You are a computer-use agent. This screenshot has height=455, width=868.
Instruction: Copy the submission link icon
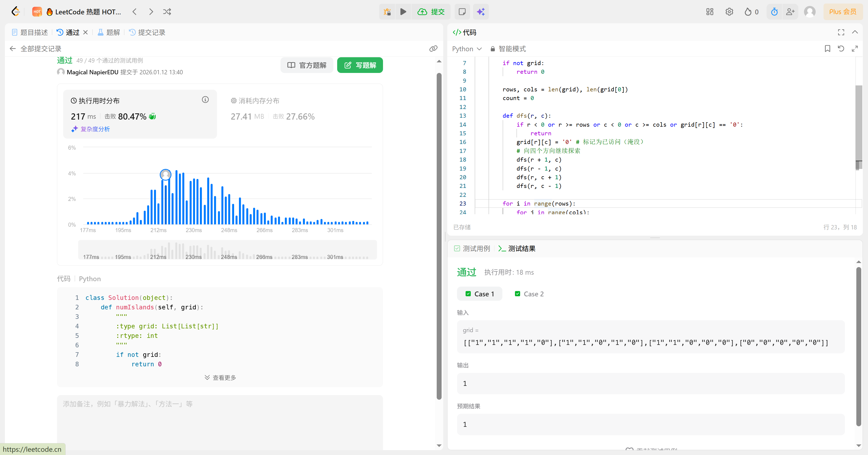coord(433,49)
